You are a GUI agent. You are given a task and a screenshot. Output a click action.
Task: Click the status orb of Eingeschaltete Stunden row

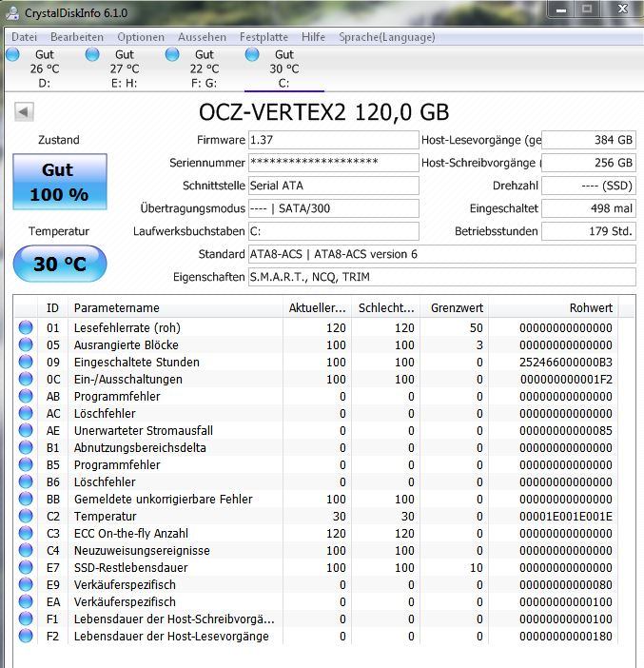26,362
